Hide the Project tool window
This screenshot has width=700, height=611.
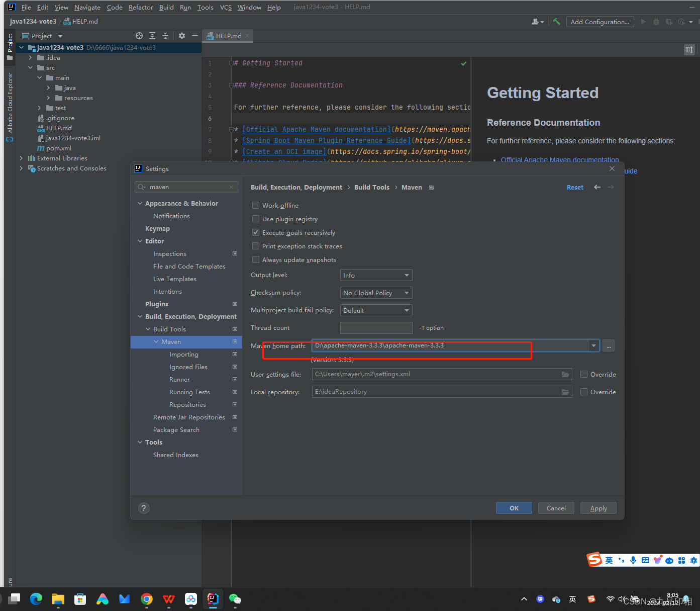coord(195,36)
